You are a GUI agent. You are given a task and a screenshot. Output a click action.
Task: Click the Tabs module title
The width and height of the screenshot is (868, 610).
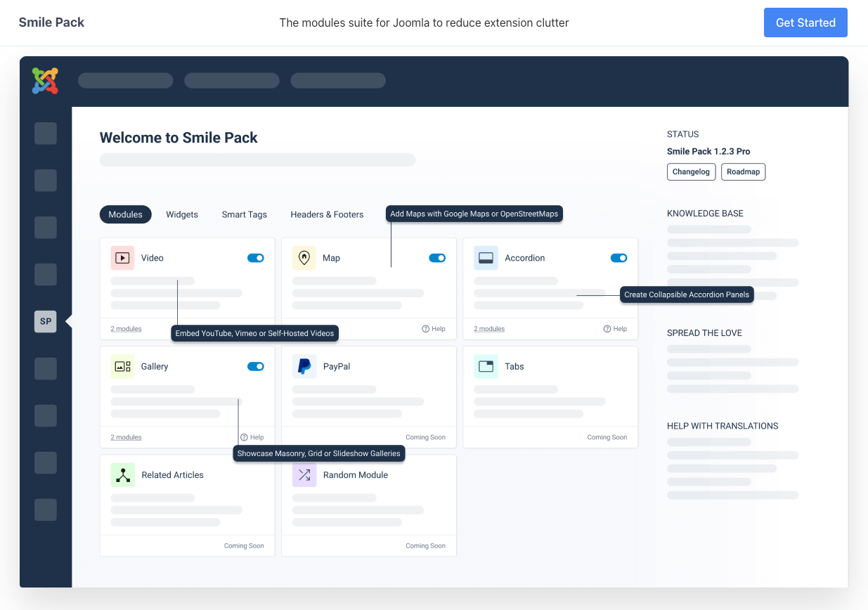514,366
